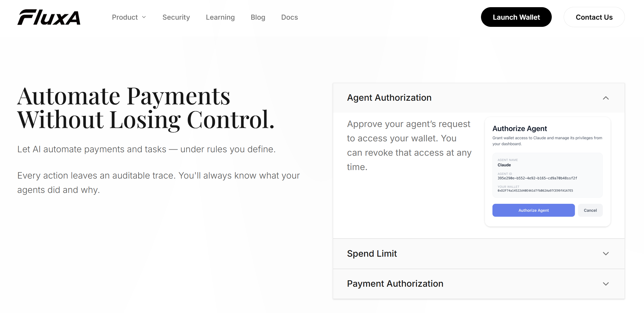Click the wallet address text
644x313 pixels.
(535, 191)
